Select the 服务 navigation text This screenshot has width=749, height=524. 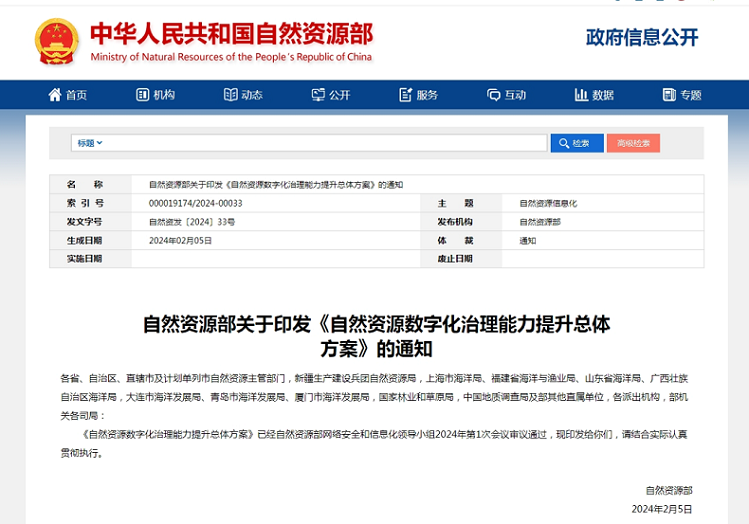[x=427, y=95]
